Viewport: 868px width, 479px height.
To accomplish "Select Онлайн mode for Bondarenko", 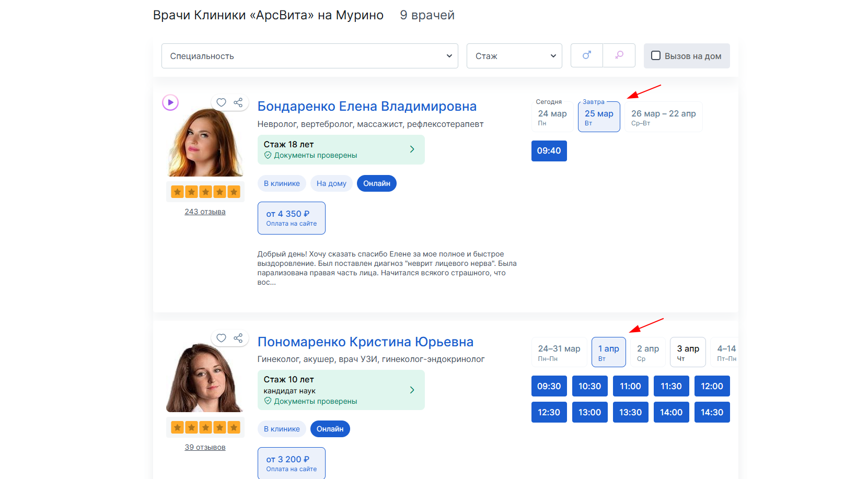I will click(377, 183).
